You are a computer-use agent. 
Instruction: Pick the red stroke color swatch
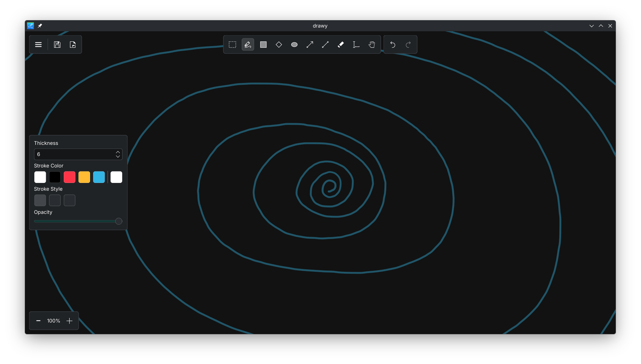[69, 177]
